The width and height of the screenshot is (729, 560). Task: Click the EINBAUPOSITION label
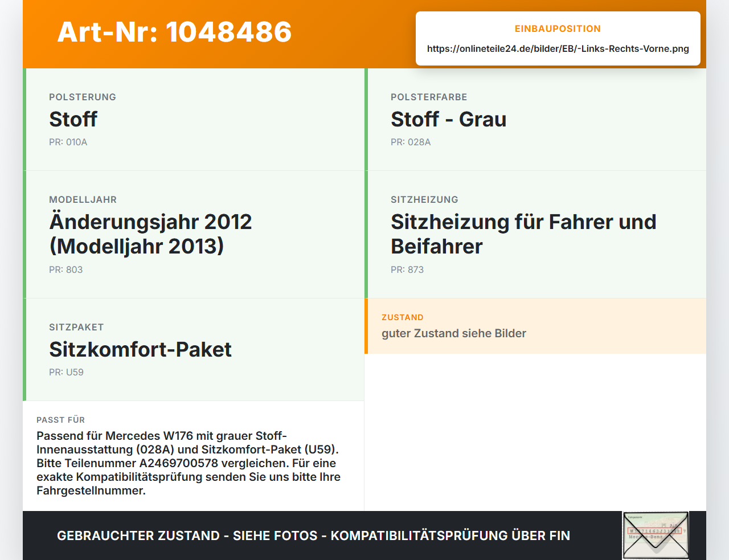point(558,28)
